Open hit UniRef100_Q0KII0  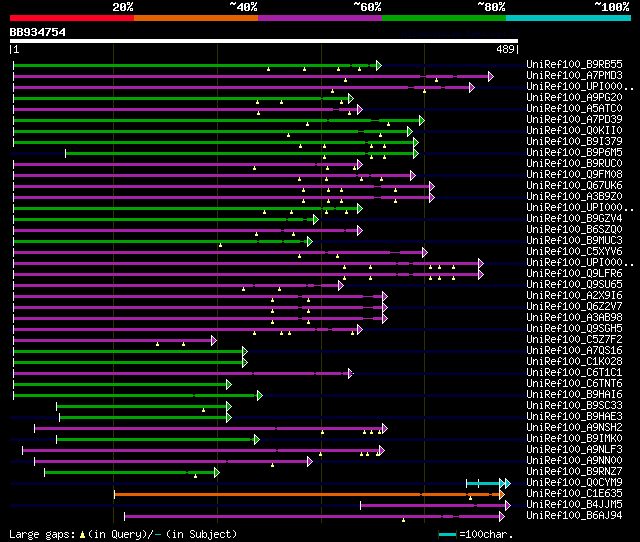pos(574,131)
